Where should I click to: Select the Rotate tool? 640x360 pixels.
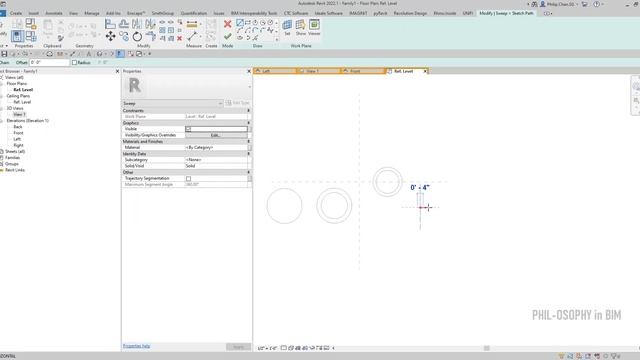coord(137,37)
